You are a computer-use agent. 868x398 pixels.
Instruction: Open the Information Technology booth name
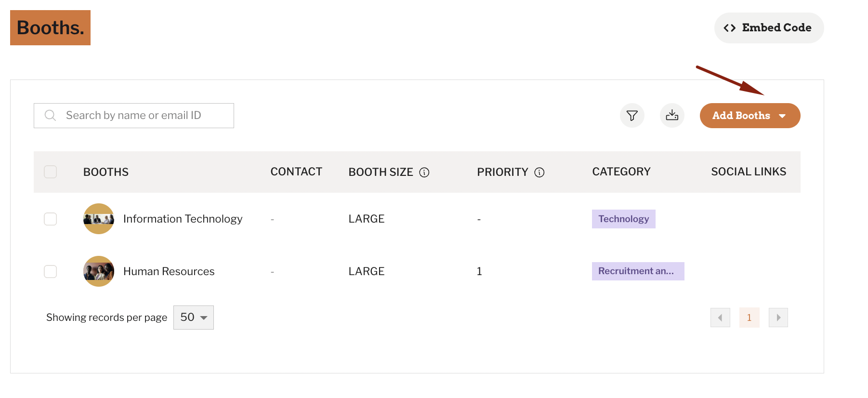point(183,219)
